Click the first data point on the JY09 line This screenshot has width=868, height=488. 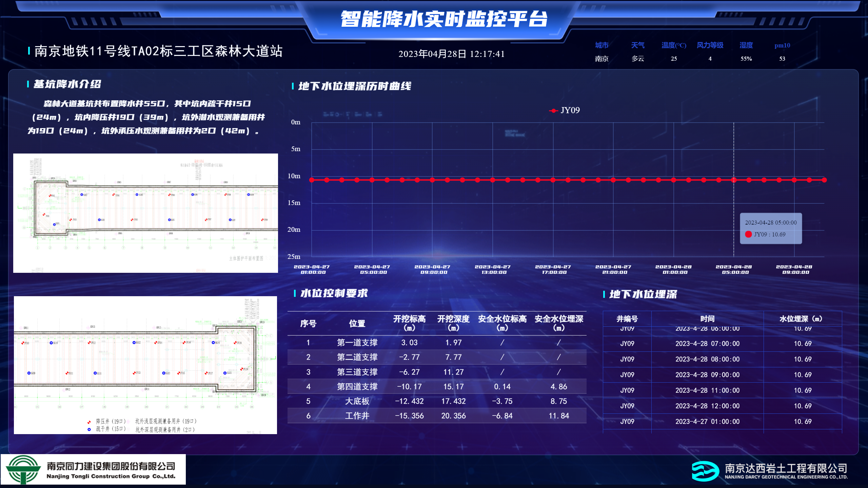pyautogui.click(x=312, y=180)
